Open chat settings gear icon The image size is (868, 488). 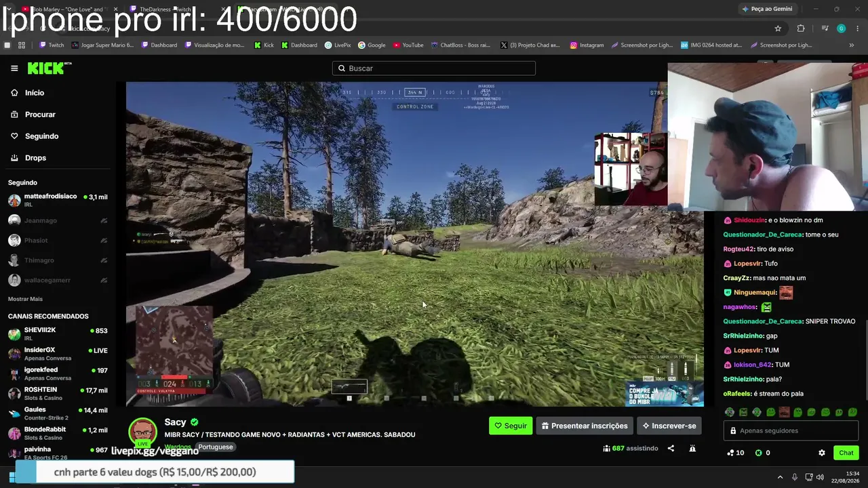pyautogui.click(x=822, y=453)
